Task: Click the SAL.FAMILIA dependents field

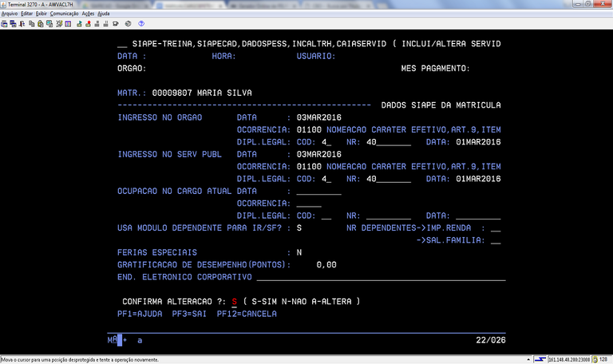Action: click(x=496, y=240)
